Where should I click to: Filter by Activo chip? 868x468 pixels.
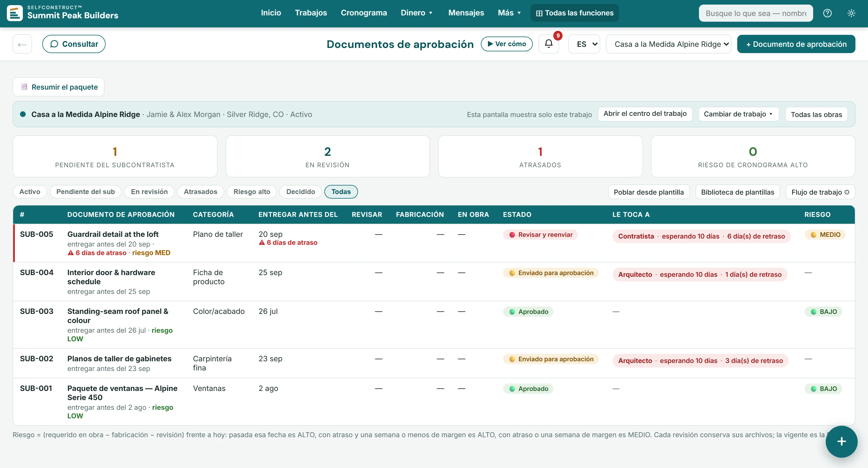tap(30, 191)
